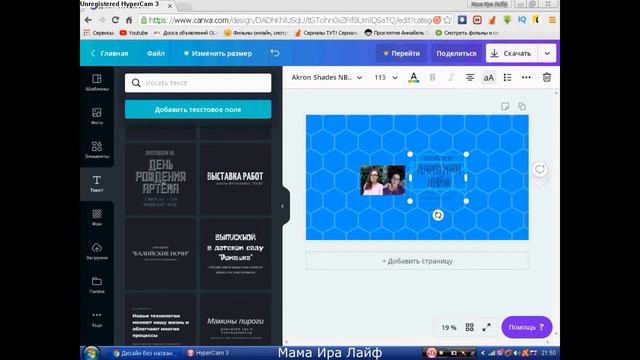
Task: Click Добавить текстовое поле button
Action: (198, 109)
